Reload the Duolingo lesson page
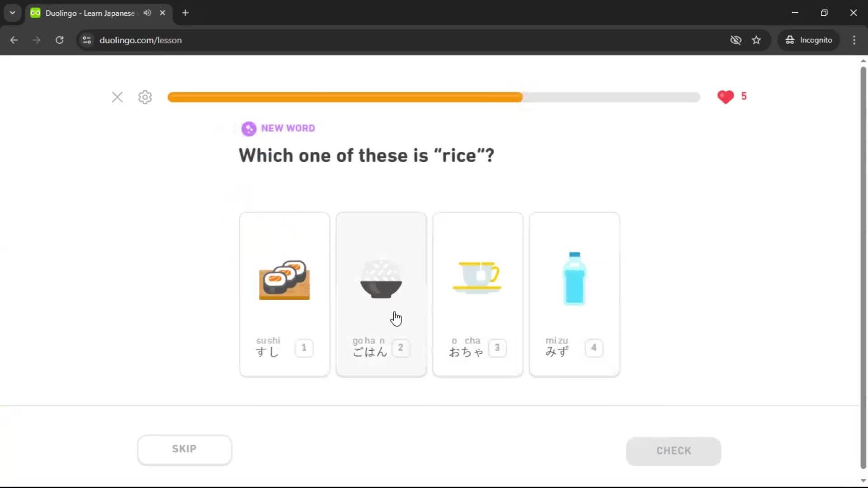Screen dimensions: 868x488 click(x=59, y=40)
